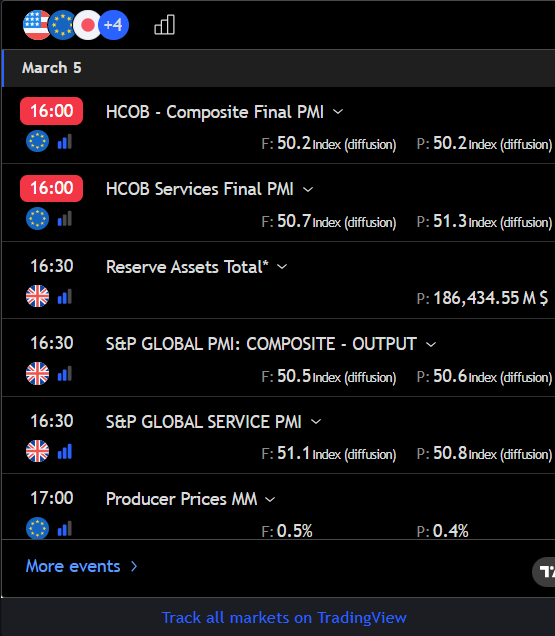Click 17:00 time of Producer Prices MM
The image size is (555, 636).
(52, 498)
